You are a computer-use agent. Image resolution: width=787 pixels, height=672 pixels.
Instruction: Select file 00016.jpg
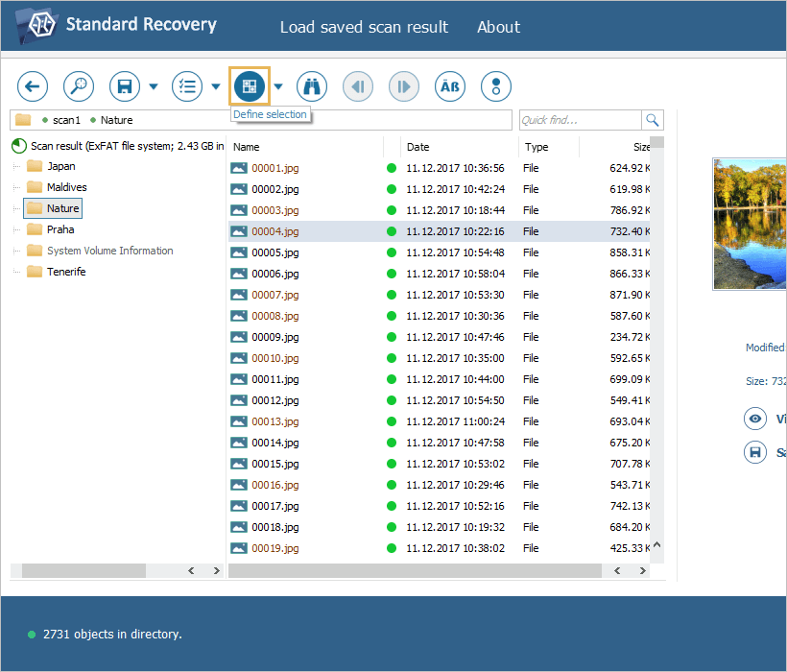tap(275, 485)
